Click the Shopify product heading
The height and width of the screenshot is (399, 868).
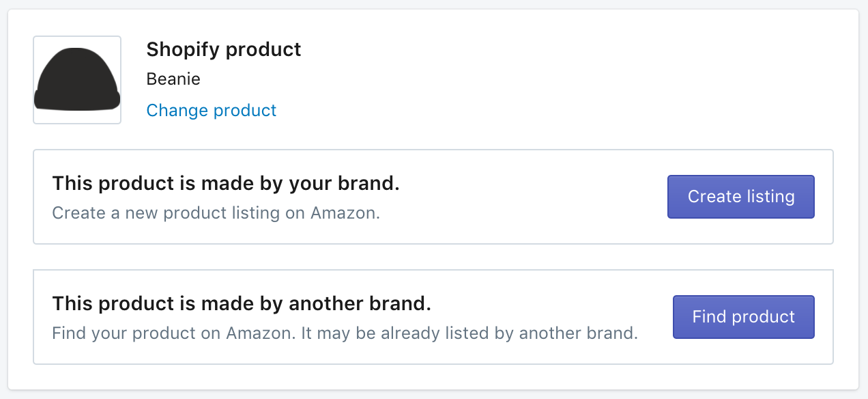tap(224, 50)
